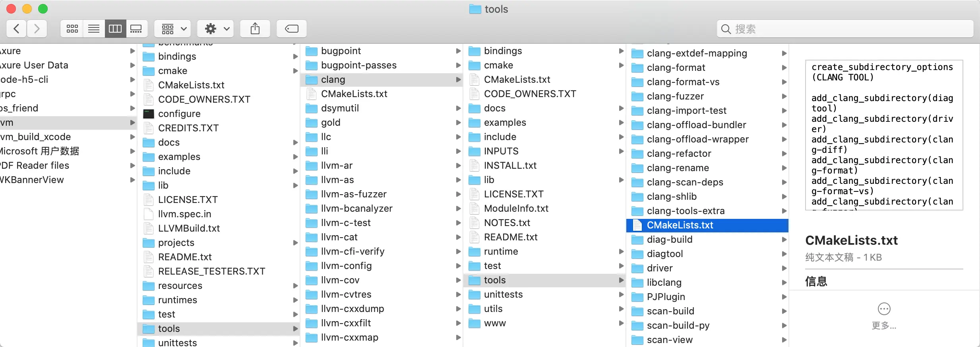Go forward with the right chevron button
The height and width of the screenshot is (347, 980).
(37, 29)
